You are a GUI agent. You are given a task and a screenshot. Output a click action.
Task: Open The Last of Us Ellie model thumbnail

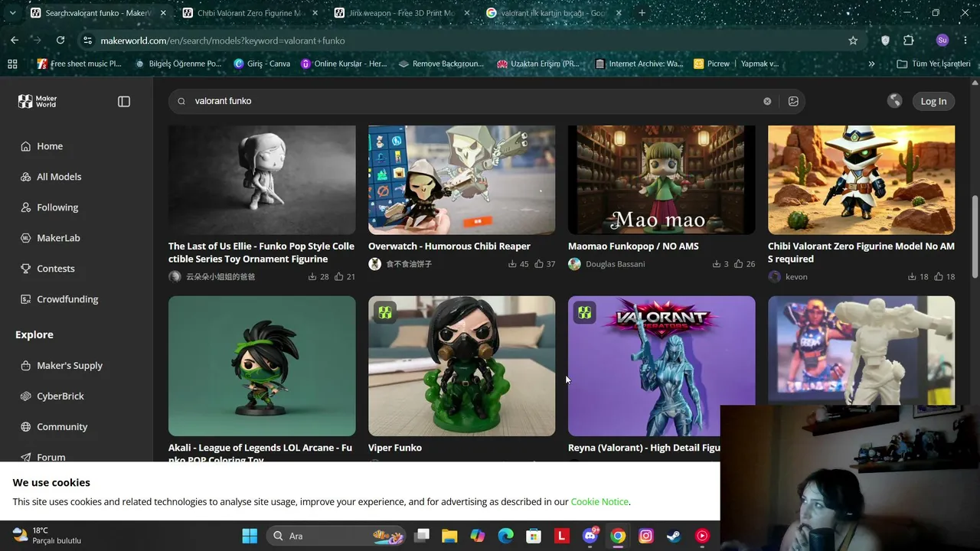(262, 180)
